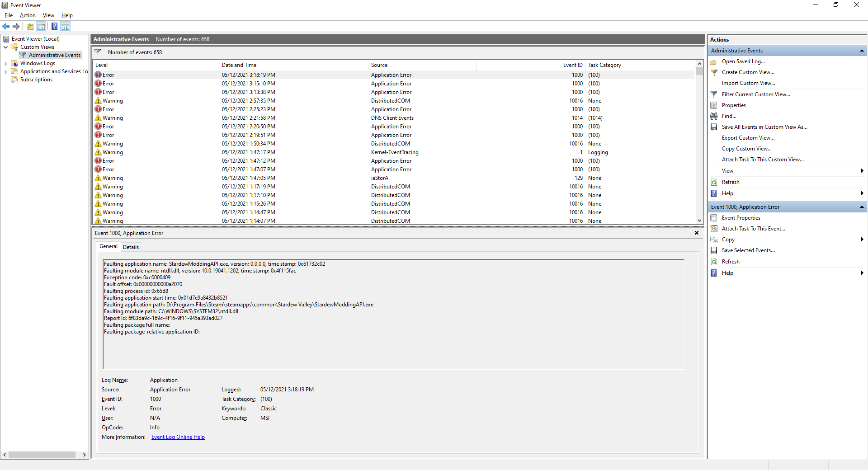868x470 pixels.
Task: Click the down arrow of the event list scrollbar
Action: pyautogui.click(x=699, y=221)
